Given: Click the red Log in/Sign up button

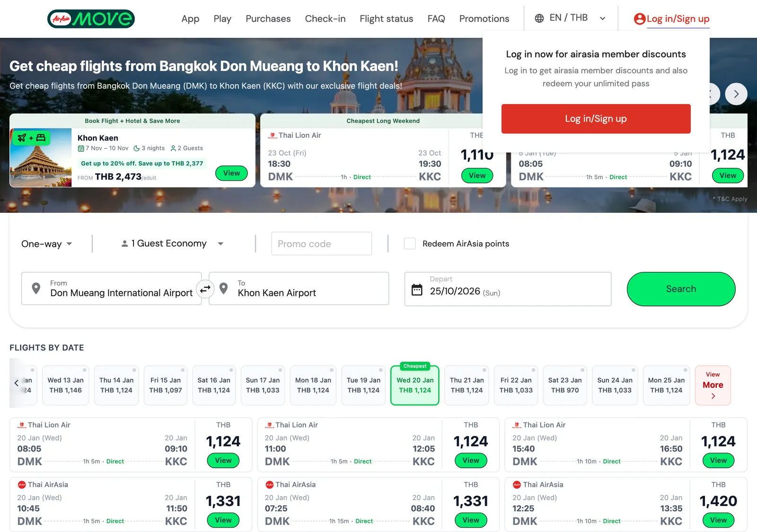Looking at the screenshot, I should (596, 119).
